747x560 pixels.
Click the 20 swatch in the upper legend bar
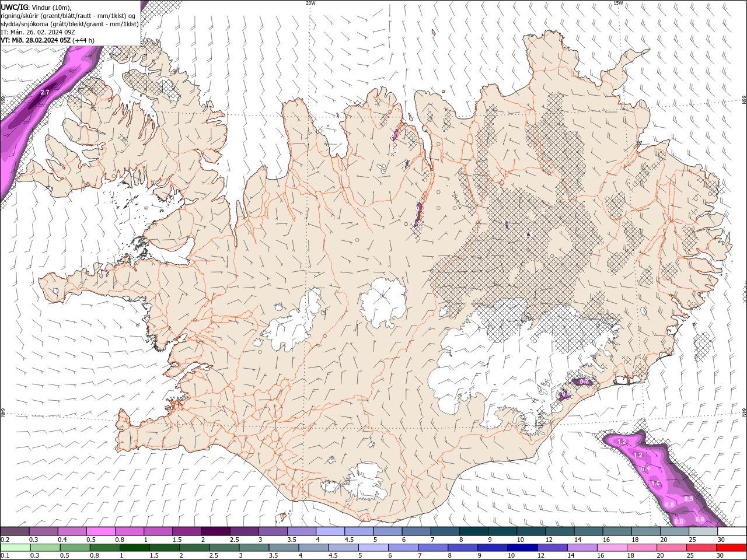[x=675, y=531]
